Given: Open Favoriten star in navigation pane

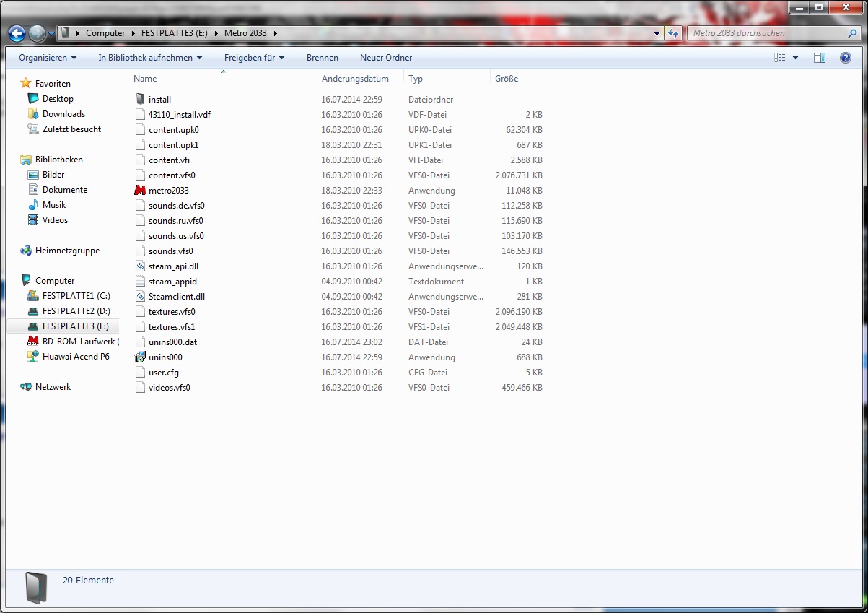Looking at the screenshot, I should click(x=26, y=83).
